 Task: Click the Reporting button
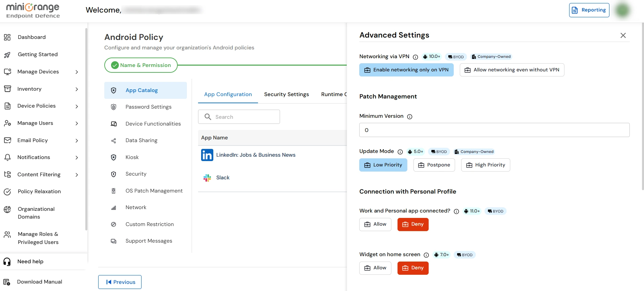(x=589, y=10)
